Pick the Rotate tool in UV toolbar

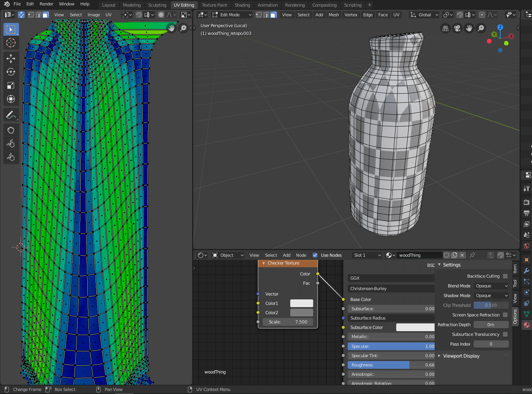click(11, 72)
